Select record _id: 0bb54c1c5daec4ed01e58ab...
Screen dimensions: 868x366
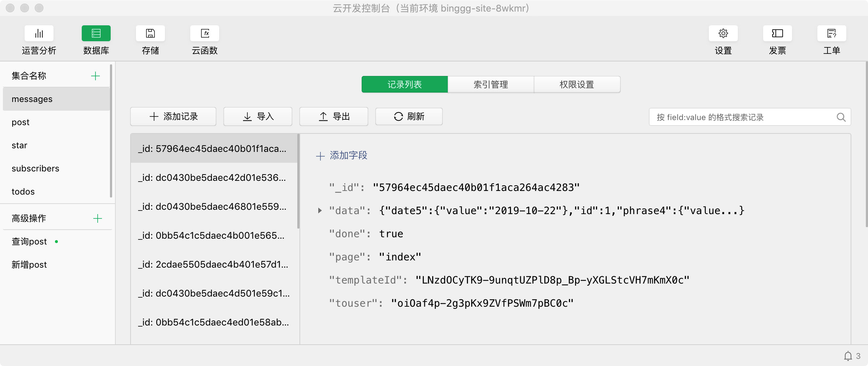pyautogui.click(x=214, y=322)
